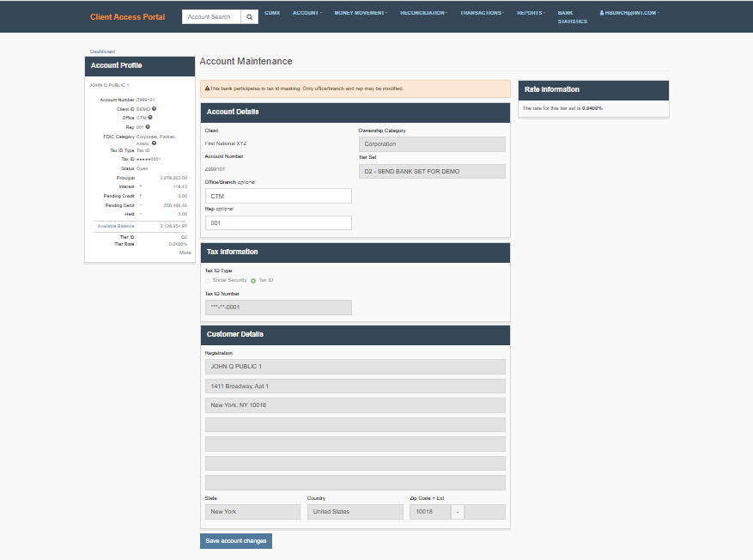Image resolution: width=753 pixels, height=560 pixels.
Task: Open the user account email menu
Action: tap(629, 13)
